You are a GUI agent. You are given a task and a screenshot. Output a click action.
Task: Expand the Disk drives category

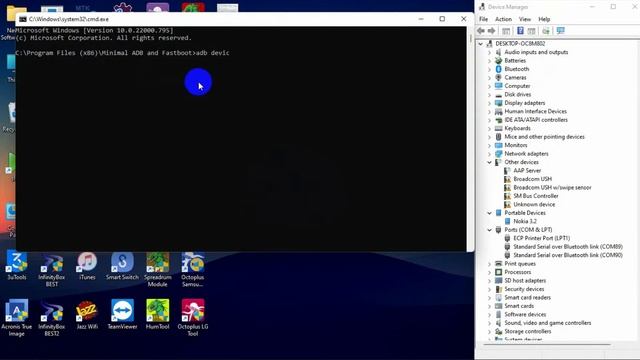(489, 94)
